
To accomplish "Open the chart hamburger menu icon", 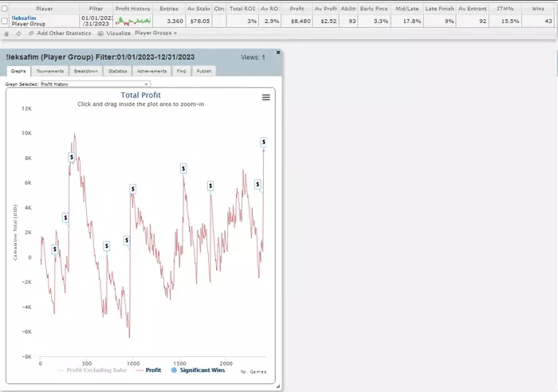I will click(x=265, y=97).
